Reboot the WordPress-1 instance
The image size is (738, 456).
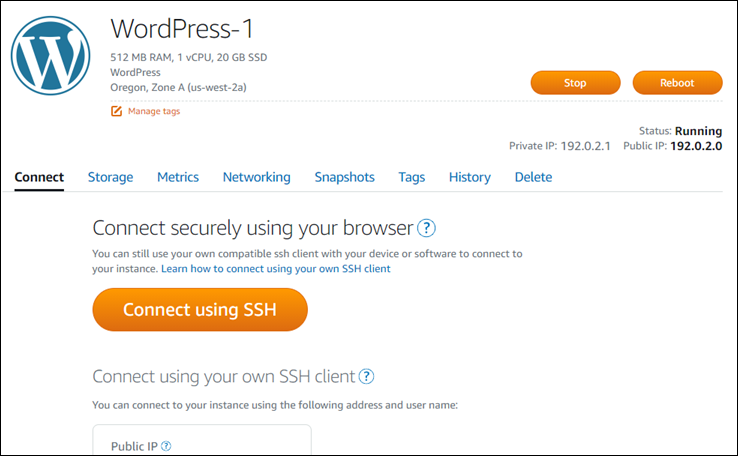point(677,83)
